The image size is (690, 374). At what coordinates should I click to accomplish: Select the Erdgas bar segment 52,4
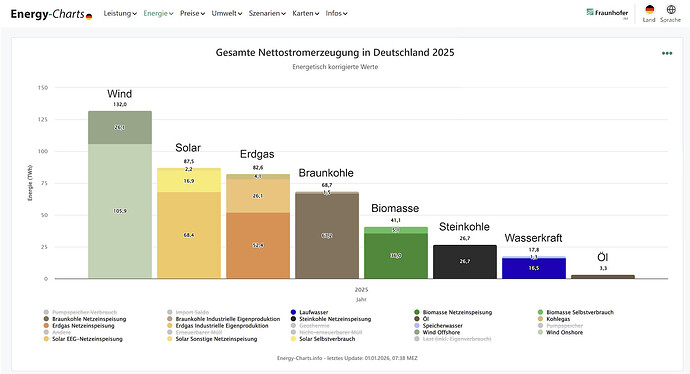click(258, 245)
